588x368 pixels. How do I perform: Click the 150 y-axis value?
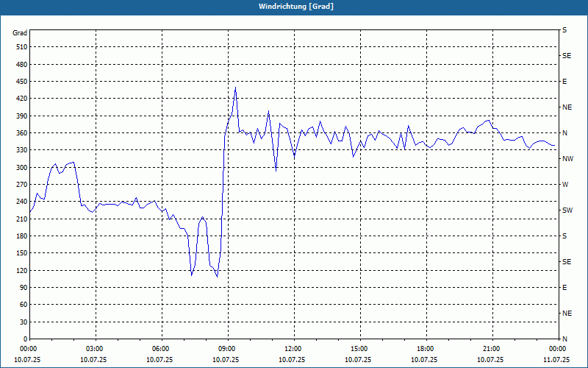22,253
